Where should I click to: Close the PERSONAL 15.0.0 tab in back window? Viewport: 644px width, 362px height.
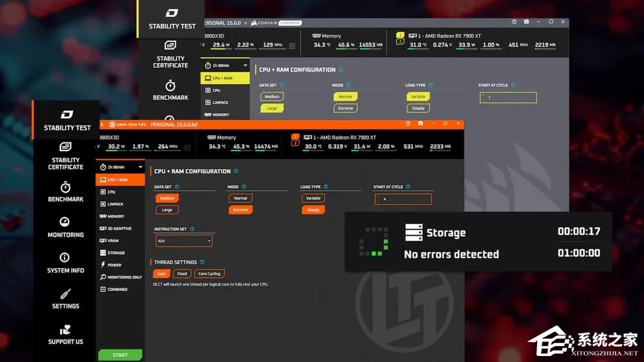246,23
